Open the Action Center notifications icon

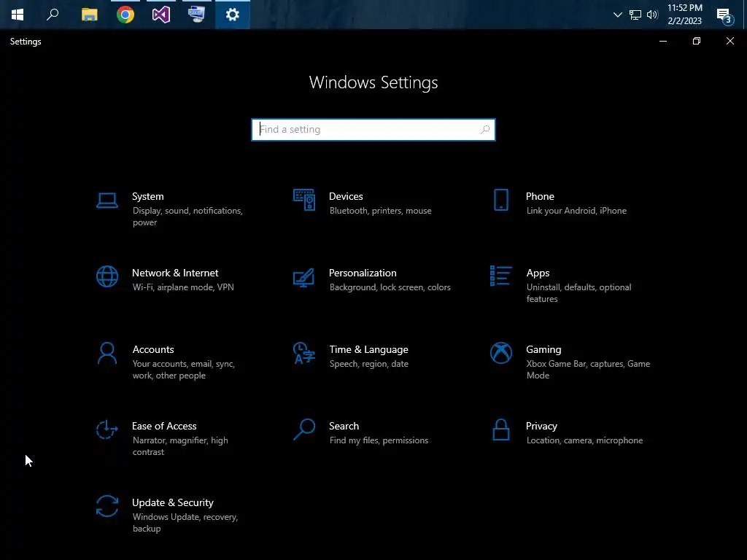tap(724, 16)
